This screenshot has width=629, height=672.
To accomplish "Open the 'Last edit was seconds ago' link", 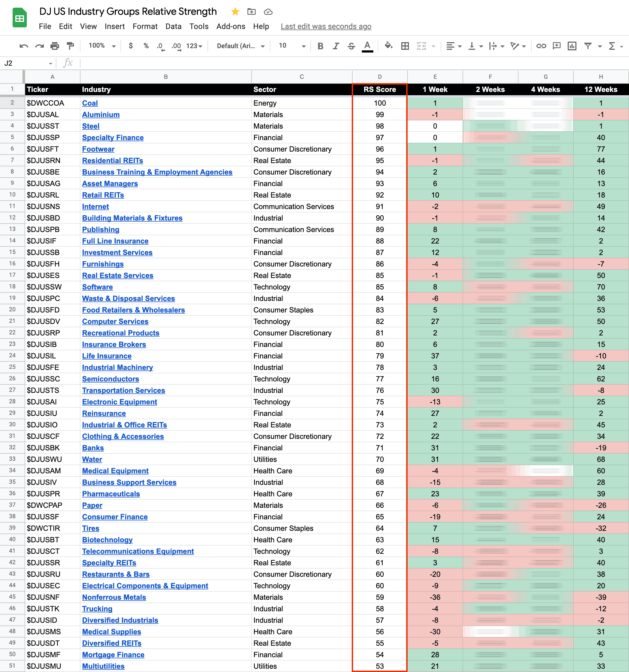I will pos(326,26).
